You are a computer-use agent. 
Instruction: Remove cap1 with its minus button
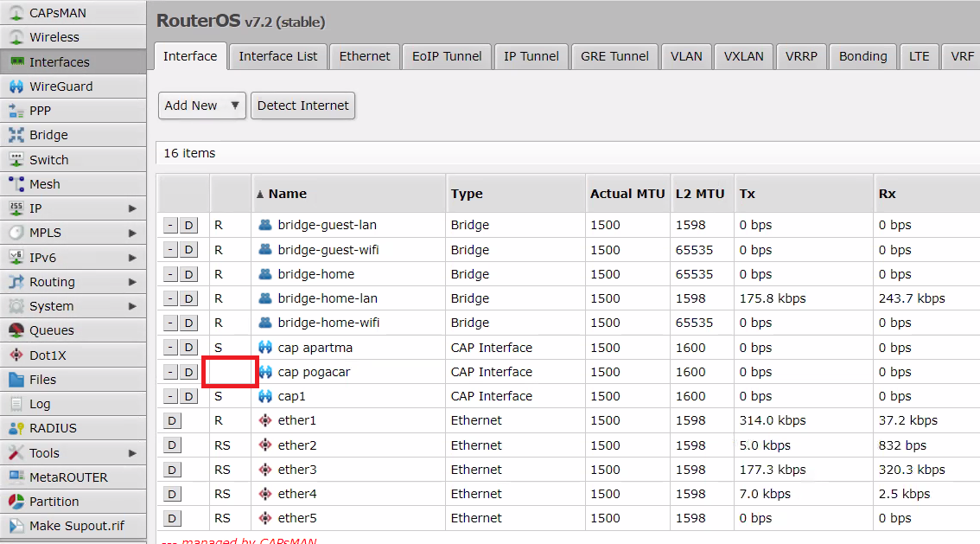(170, 396)
